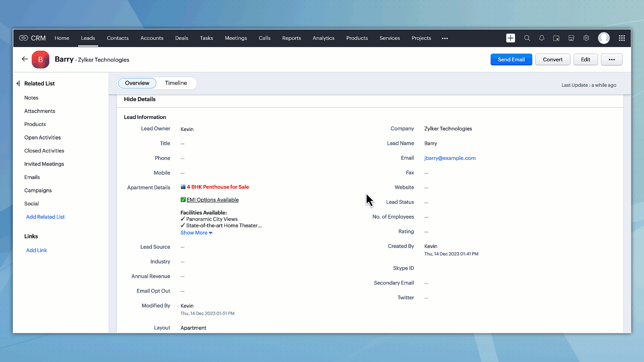Open the apps grid launcher icon
This screenshot has width=644, height=362.
click(622, 38)
